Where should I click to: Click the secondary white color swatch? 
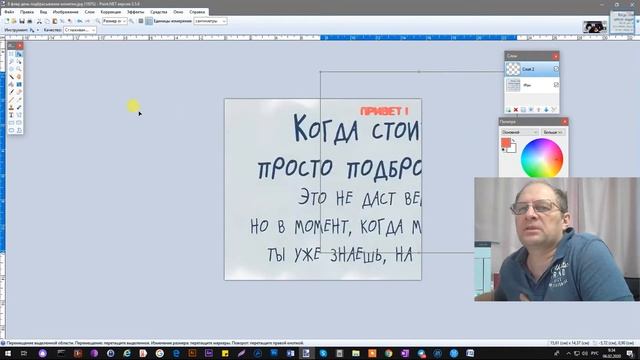point(513,149)
